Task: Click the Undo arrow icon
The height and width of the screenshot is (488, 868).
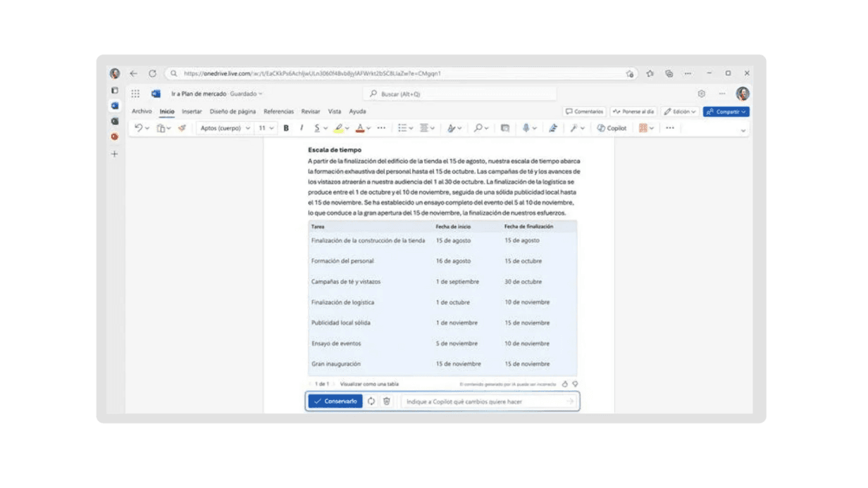Action: tap(139, 128)
